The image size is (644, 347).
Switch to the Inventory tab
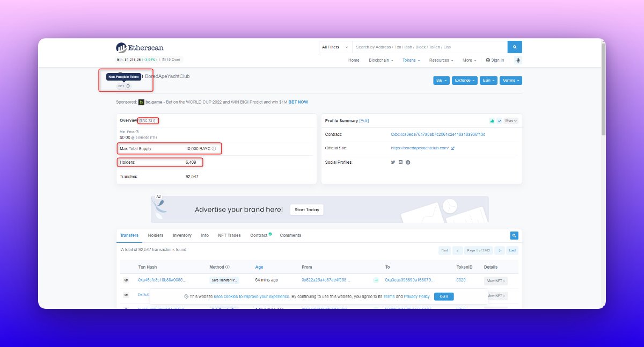[x=182, y=235]
